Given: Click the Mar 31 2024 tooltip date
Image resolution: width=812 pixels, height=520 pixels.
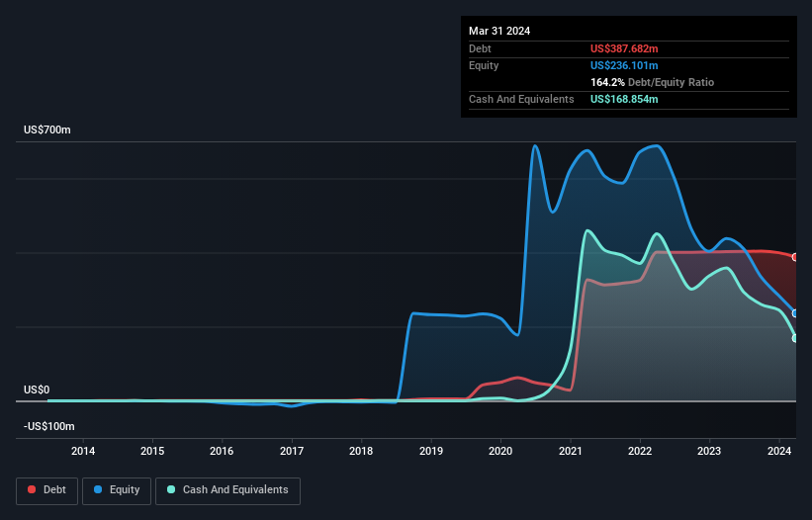Looking at the screenshot, I should (499, 31).
